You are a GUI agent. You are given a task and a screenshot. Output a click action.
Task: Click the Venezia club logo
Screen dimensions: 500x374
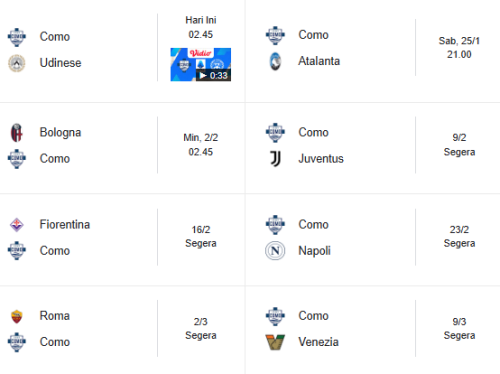275,342
